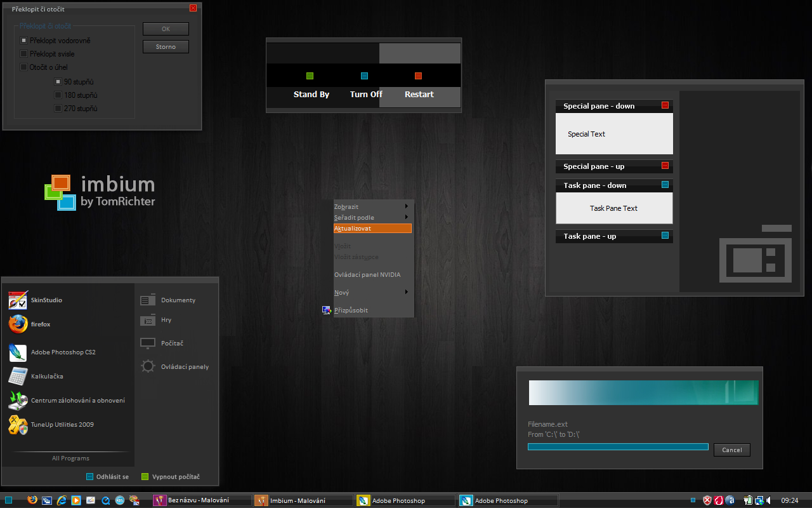Expand the Task pane - up section
Screen dimensions: 812x508
point(665,236)
